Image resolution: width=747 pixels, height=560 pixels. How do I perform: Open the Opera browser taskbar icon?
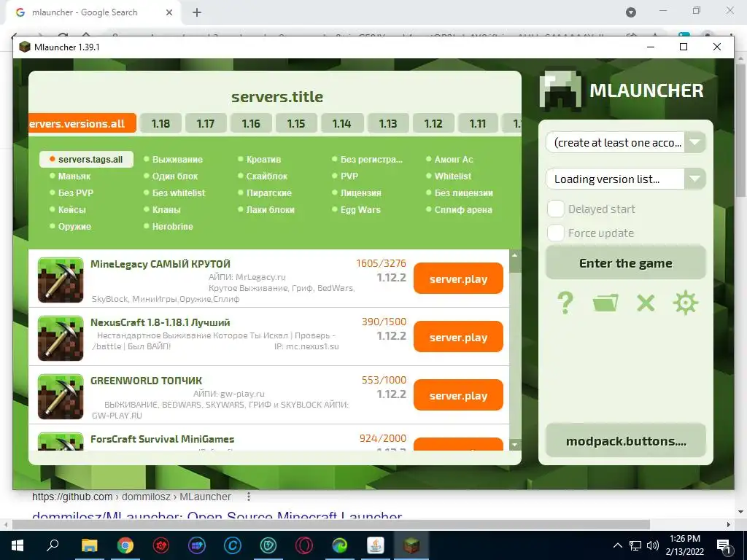(304, 545)
